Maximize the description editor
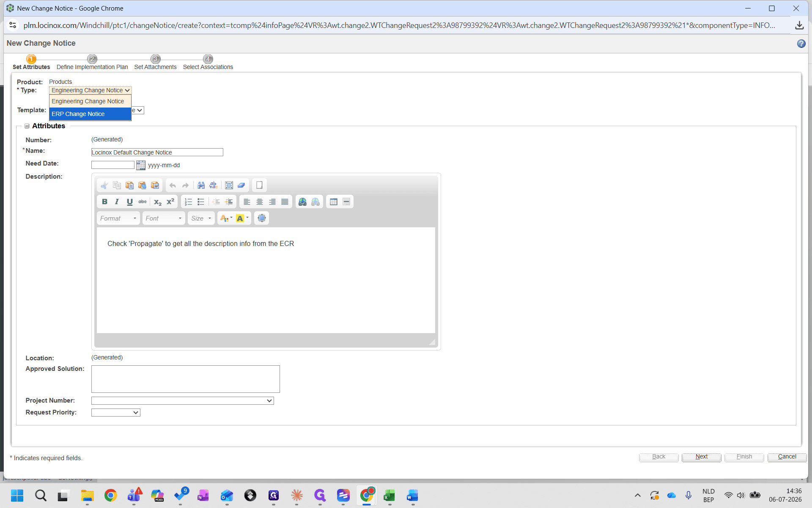Screen dimensions: 812x508 [262, 218]
